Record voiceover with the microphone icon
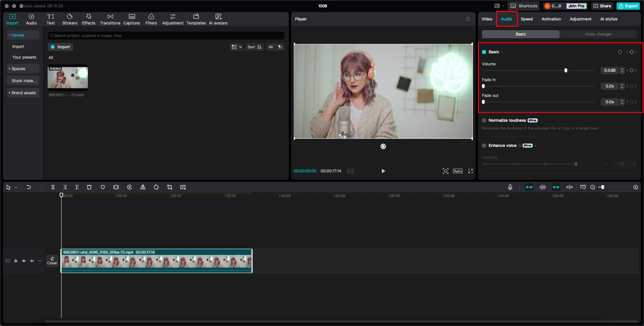644x326 pixels. [x=510, y=187]
